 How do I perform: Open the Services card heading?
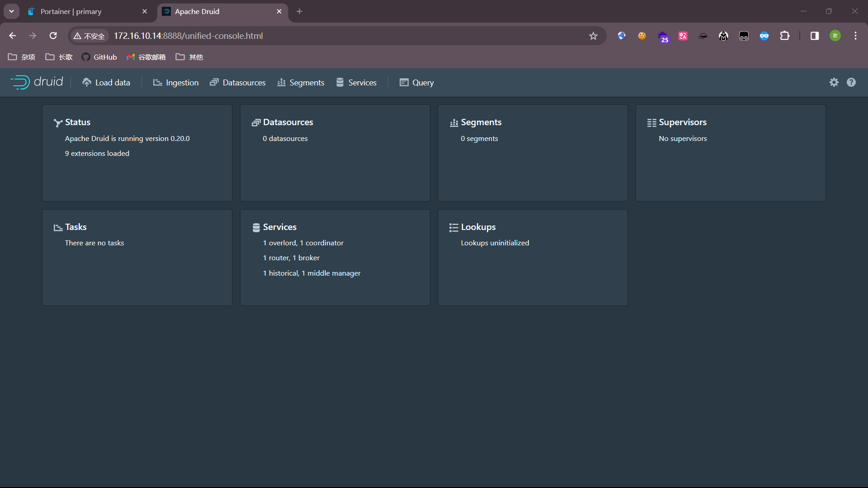pos(280,227)
